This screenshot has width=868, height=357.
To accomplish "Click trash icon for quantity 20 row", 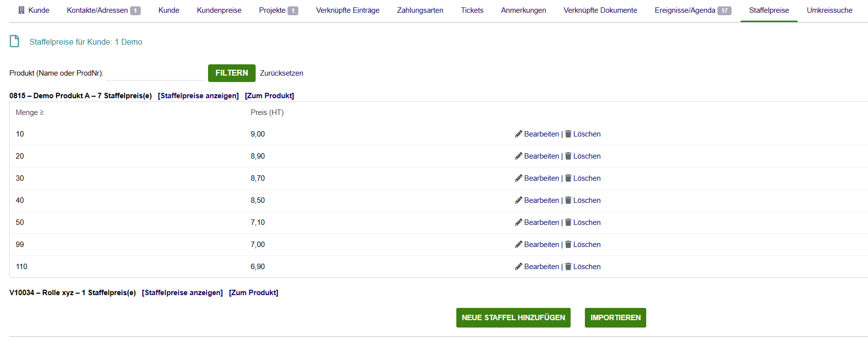I will (568, 156).
